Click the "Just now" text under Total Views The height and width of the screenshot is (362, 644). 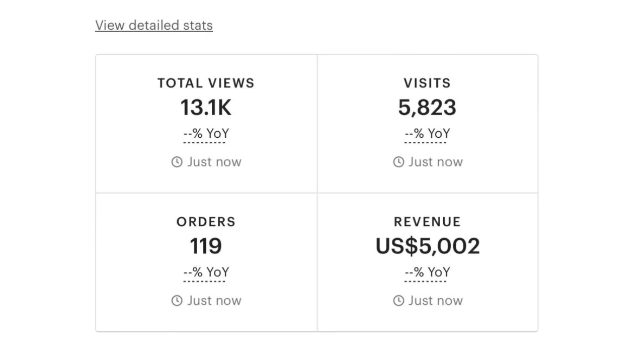(214, 162)
